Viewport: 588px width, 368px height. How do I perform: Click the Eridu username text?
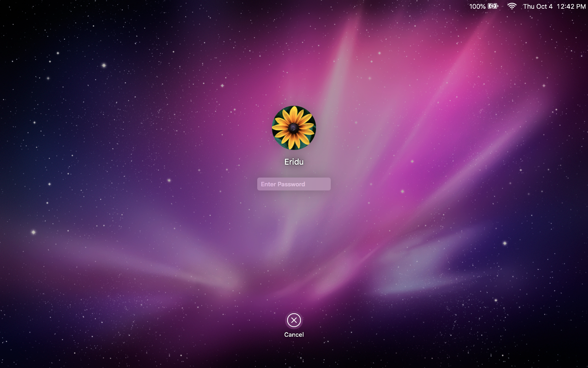tap(294, 162)
